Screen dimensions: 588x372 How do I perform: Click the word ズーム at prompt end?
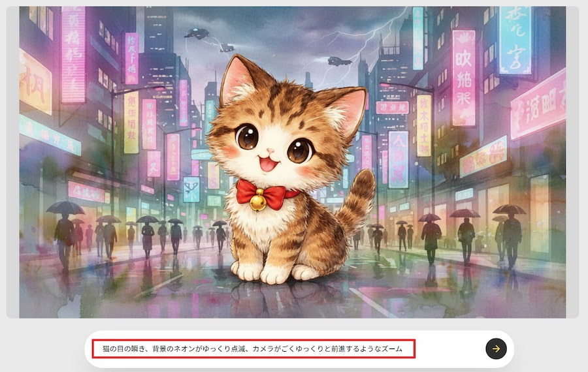click(x=392, y=349)
